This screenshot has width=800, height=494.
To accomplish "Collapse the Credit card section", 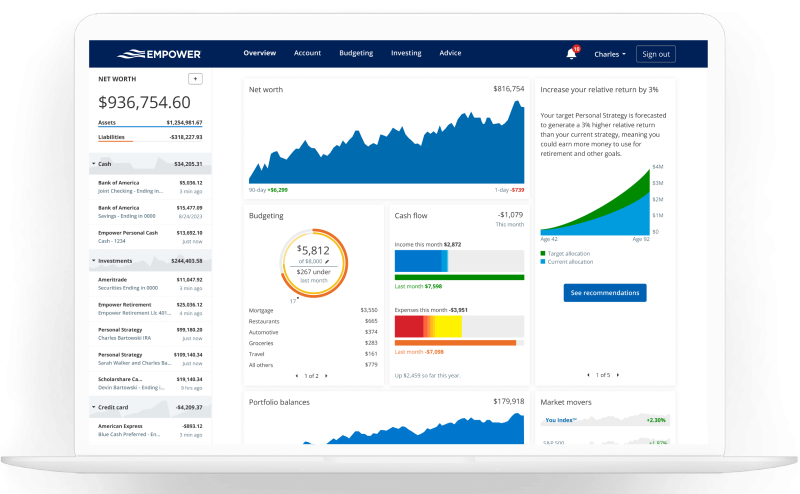I will click(x=93, y=407).
